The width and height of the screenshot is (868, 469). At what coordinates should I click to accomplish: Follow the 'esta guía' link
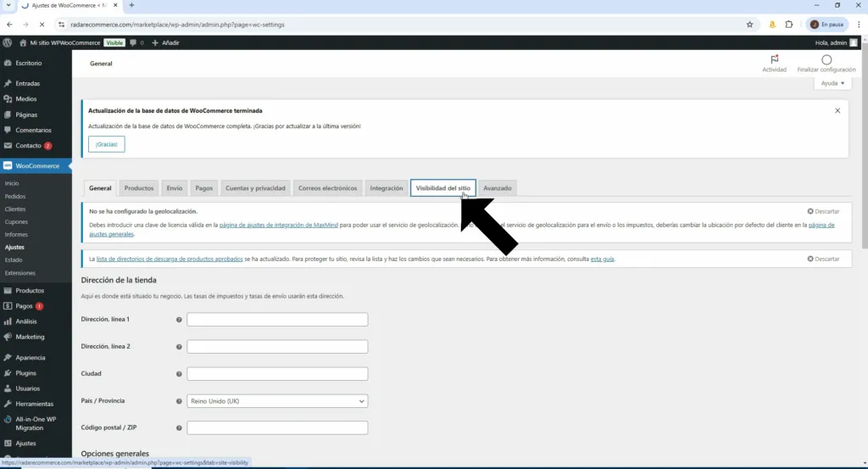603,260
